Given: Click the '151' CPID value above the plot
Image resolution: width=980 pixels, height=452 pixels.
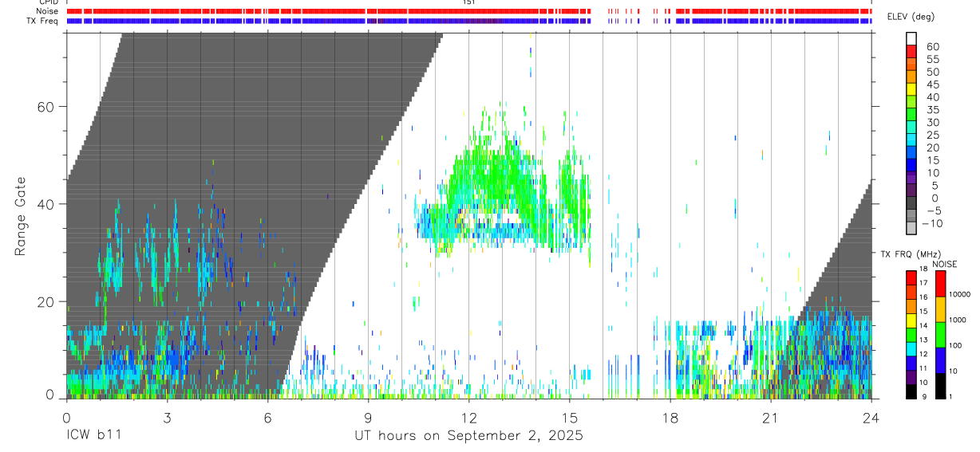Looking at the screenshot, I should (469, 2).
